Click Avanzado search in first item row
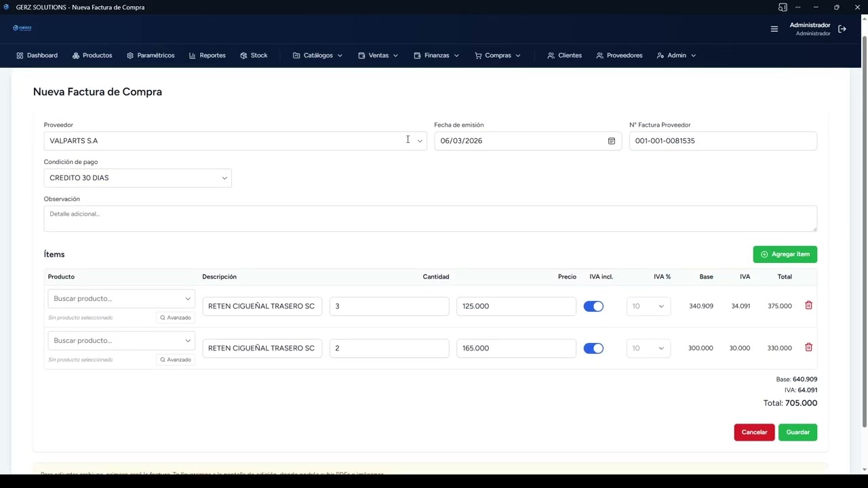Viewport: 868px width, 488px height. tap(176, 318)
